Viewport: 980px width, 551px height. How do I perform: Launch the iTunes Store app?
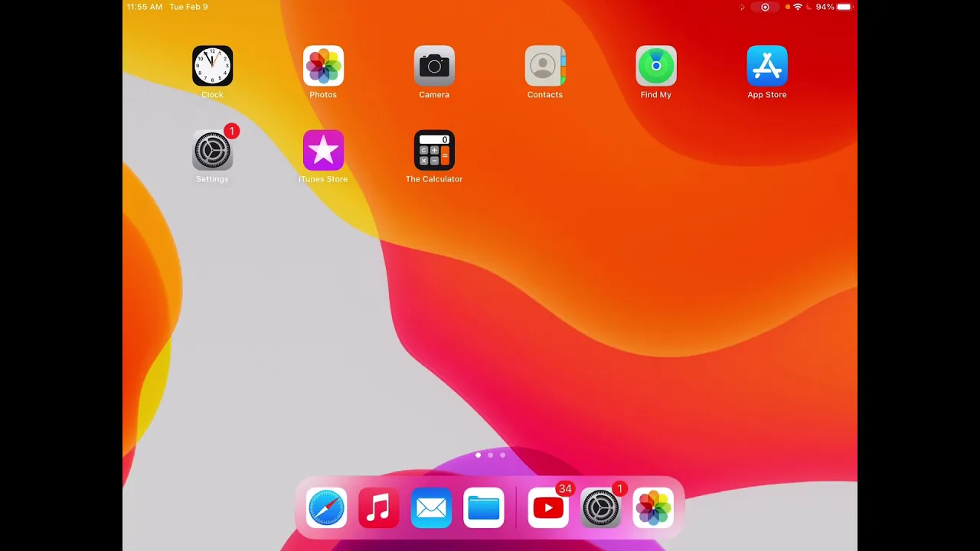(323, 150)
